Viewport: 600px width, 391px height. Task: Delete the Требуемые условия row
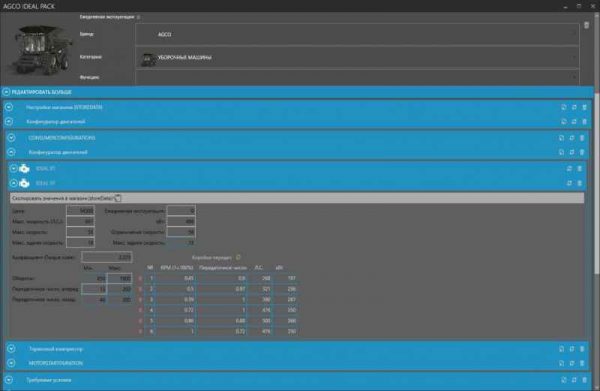[584, 380]
